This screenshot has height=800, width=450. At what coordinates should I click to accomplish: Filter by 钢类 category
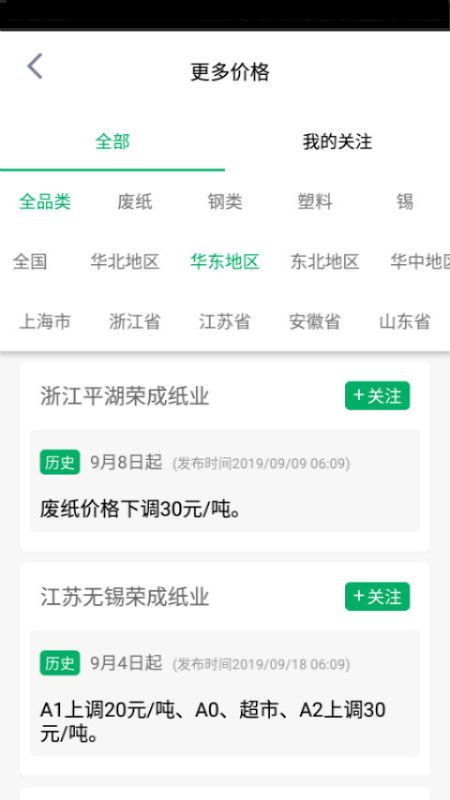pyautogui.click(x=224, y=202)
